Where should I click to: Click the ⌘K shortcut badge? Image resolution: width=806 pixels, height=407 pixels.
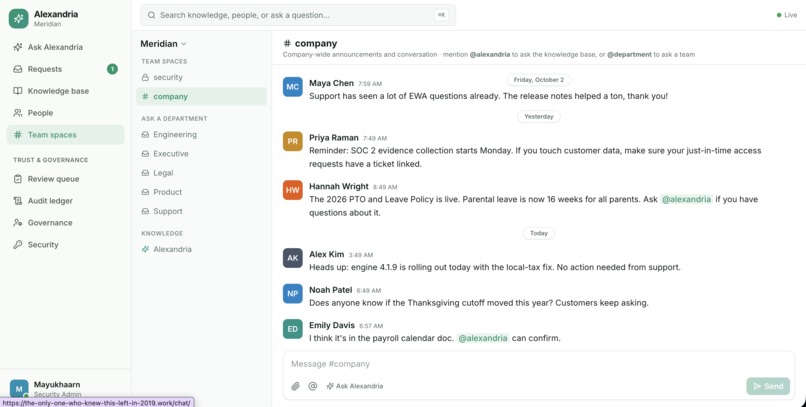pyautogui.click(x=441, y=15)
